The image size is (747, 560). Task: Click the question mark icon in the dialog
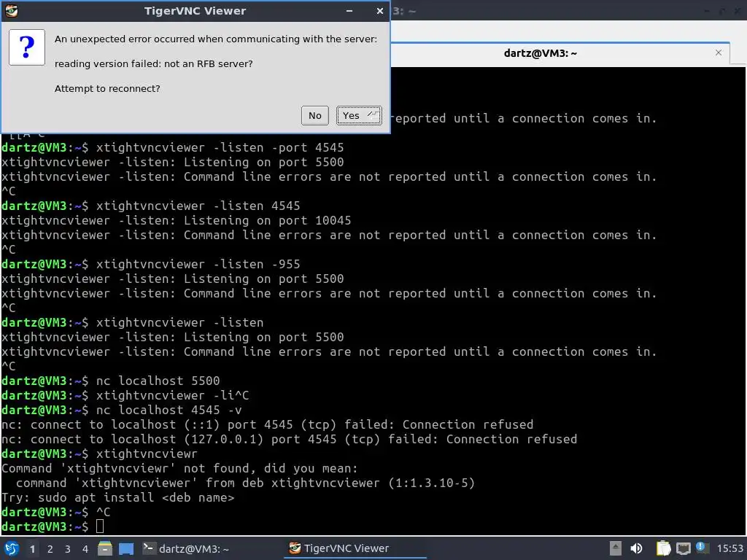[x=27, y=47]
